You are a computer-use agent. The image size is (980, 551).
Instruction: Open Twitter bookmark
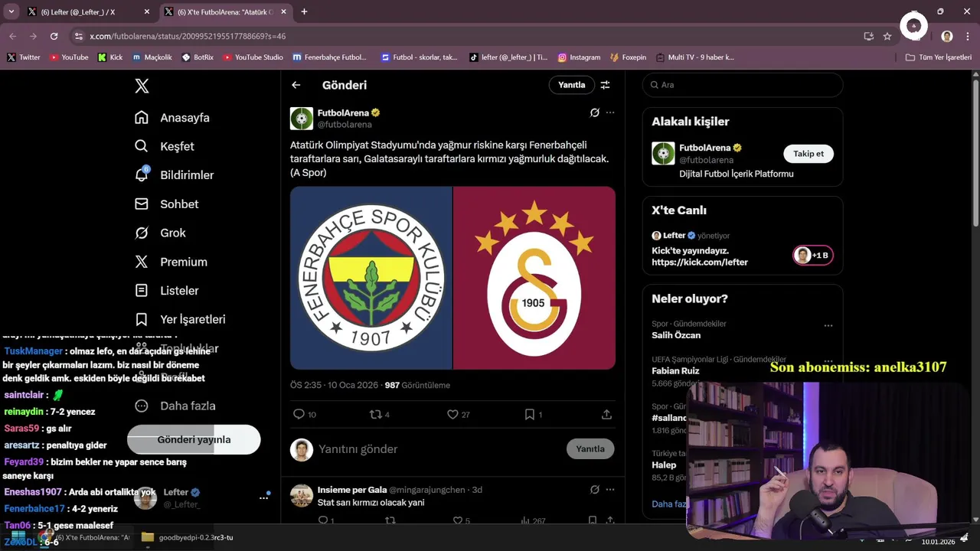pyautogui.click(x=23, y=57)
